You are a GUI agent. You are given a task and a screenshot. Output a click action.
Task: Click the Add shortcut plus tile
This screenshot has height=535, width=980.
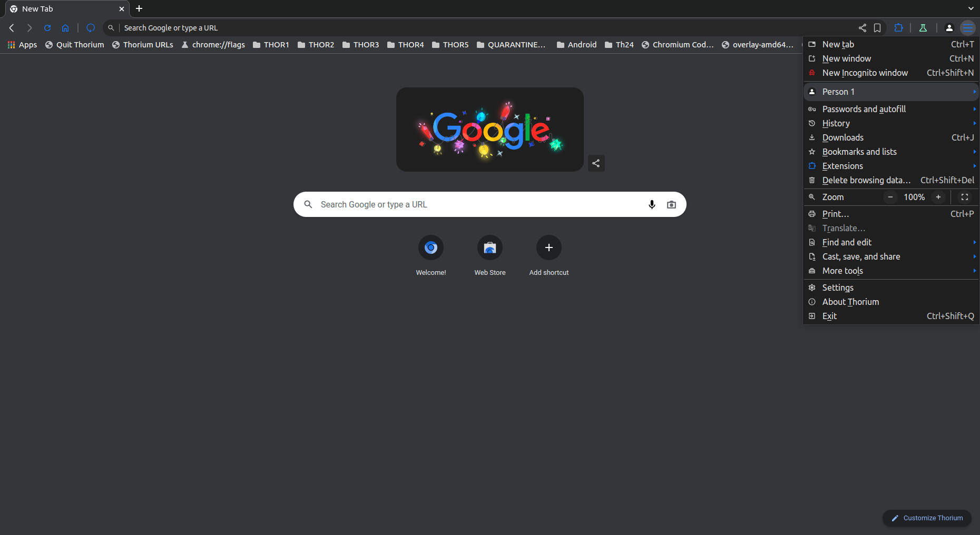[549, 256]
